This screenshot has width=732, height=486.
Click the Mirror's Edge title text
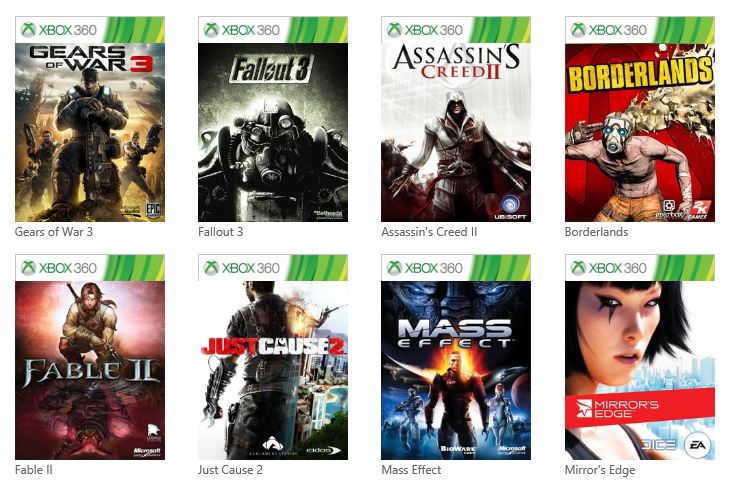click(600, 470)
